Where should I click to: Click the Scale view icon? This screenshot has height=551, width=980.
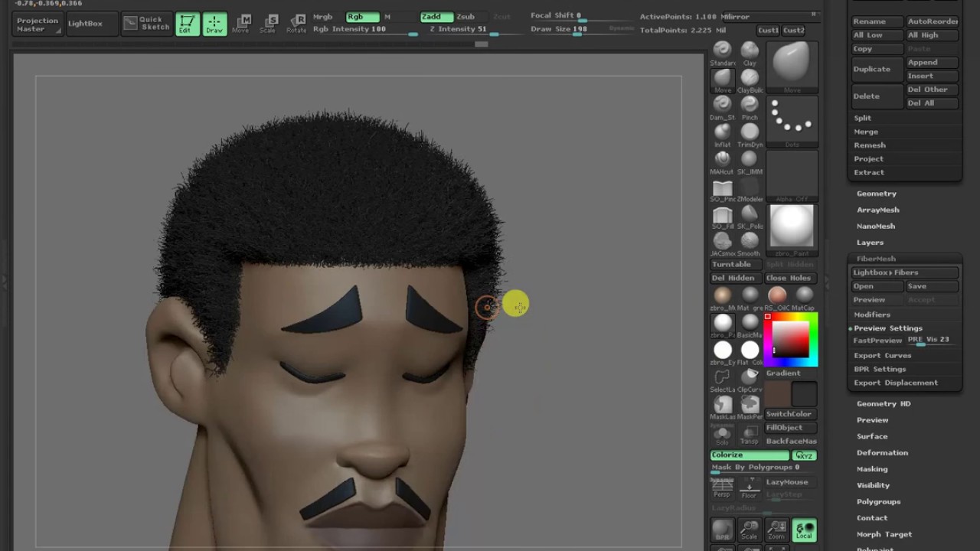pyautogui.click(x=750, y=530)
